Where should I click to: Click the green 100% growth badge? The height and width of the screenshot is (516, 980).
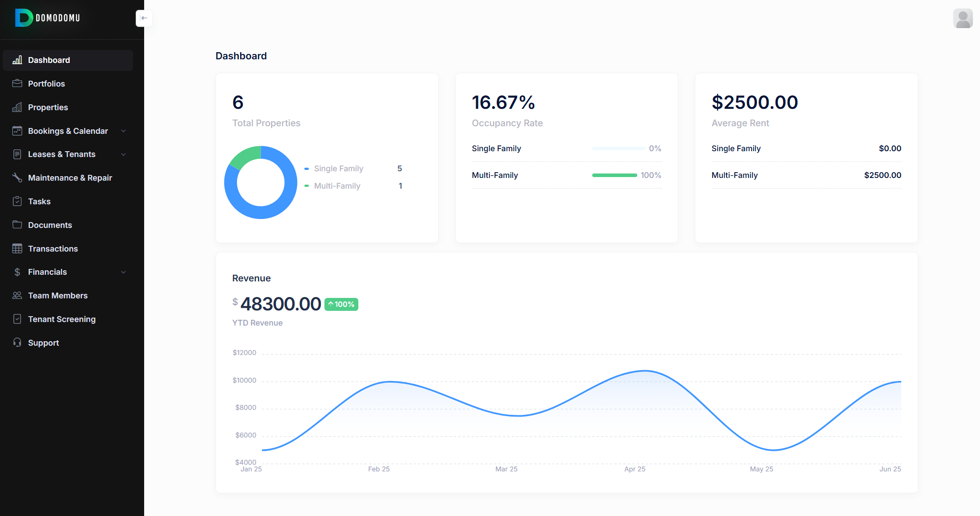(341, 304)
